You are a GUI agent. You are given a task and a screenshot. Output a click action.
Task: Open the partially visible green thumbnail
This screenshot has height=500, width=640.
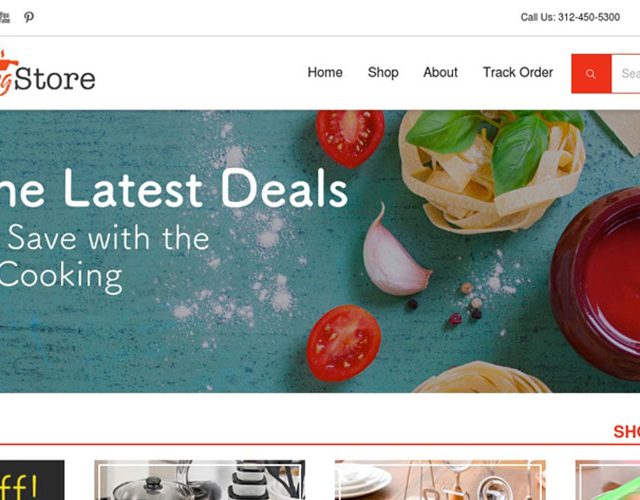point(607,480)
